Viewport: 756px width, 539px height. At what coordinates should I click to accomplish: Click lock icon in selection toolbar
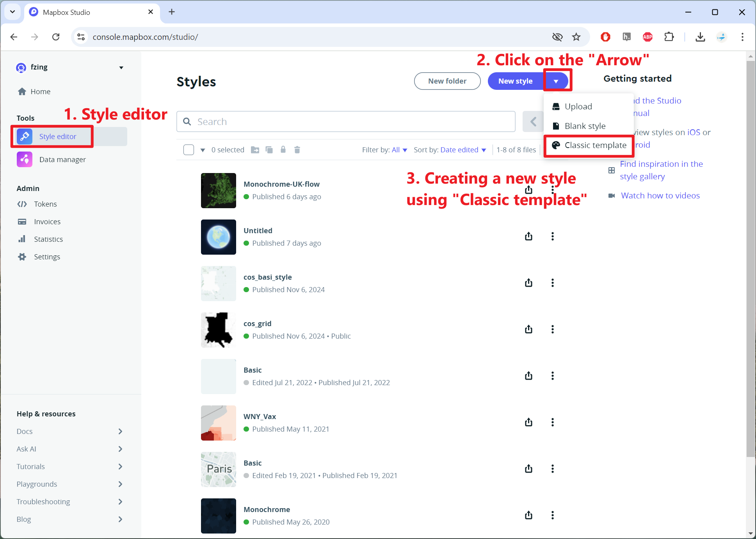click(x=283, y=149)
